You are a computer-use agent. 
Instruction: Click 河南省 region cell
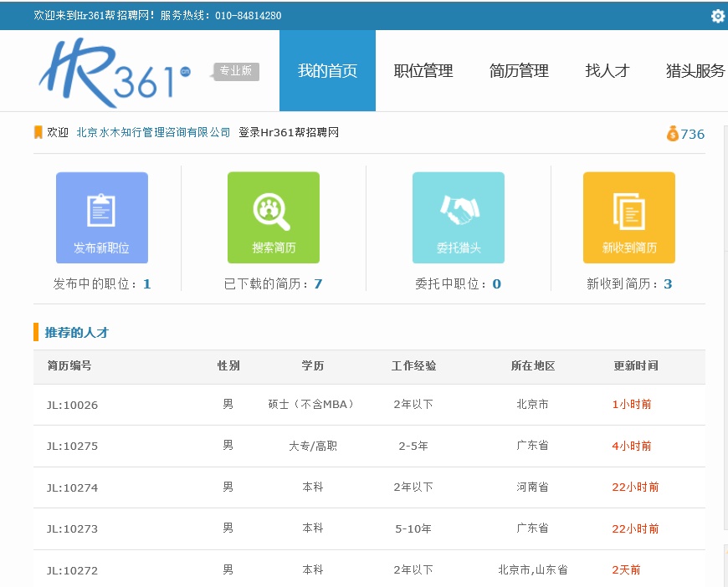532,487
